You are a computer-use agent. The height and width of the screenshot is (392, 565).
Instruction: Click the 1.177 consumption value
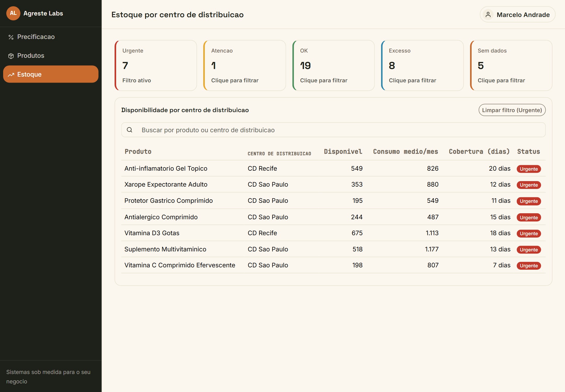pyautogui.click(x=432, y=249)
